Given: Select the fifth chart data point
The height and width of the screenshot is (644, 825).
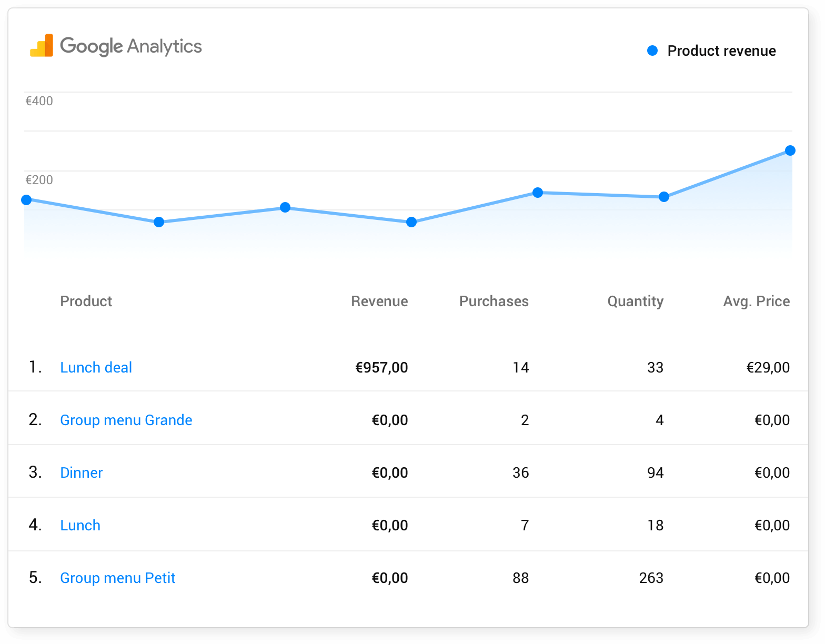Looking at the screenshot, I should [x=538, y=193].
